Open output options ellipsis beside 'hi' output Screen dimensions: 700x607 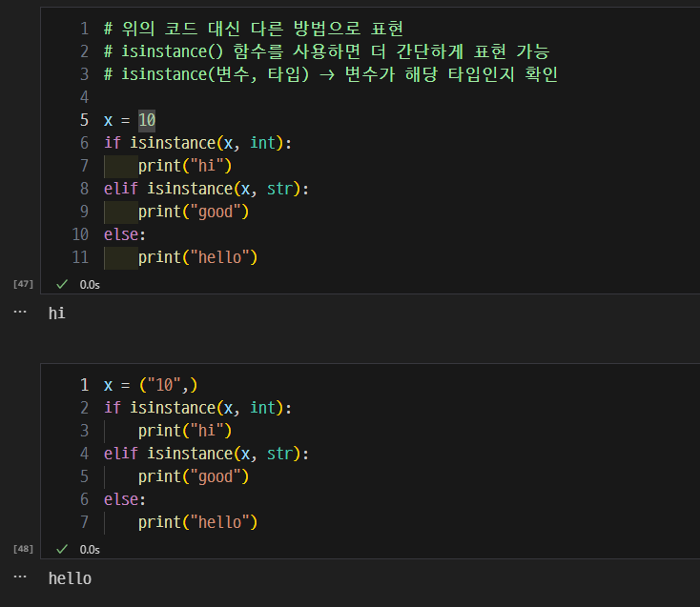coord(20,312)
